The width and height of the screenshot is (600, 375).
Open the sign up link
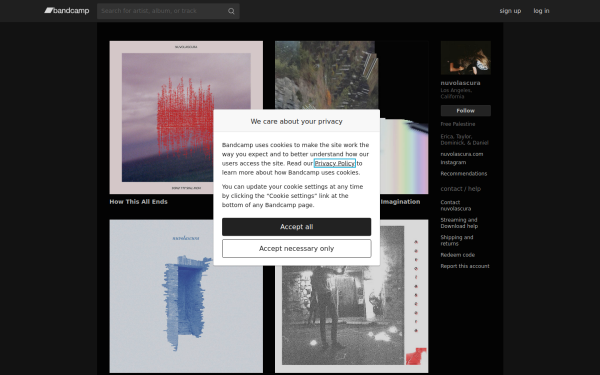(x=510, y=11)
